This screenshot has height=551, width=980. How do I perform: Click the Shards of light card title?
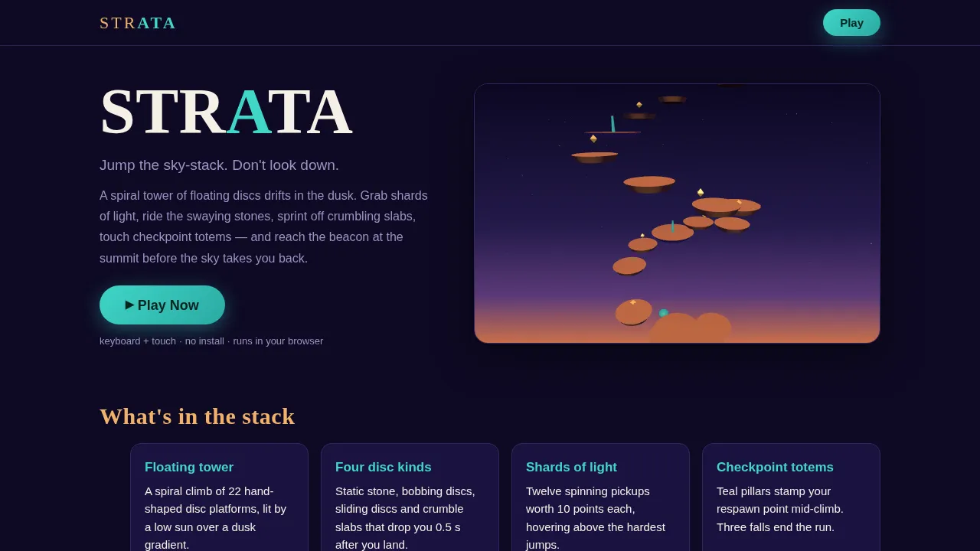point(571,467)
